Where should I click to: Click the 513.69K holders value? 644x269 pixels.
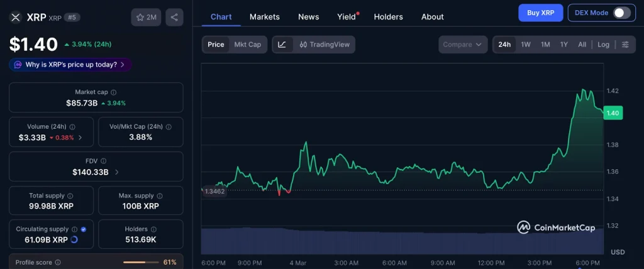click(x=141, y=239)
